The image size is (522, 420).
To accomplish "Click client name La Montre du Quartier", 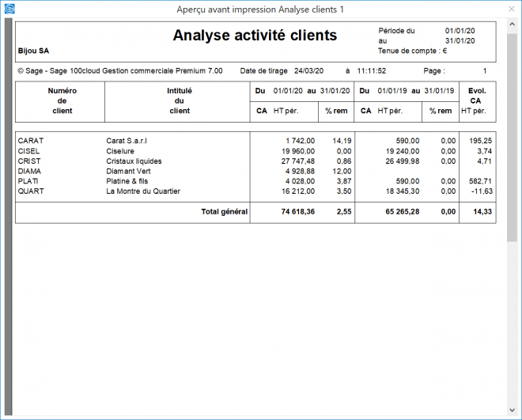I will 143,191.
